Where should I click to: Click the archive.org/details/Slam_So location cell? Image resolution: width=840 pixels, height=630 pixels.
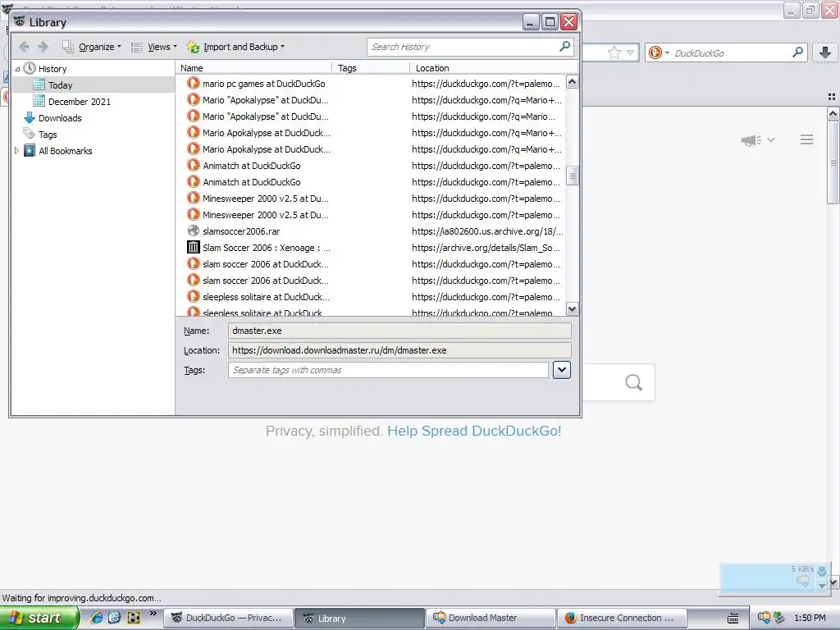tap(486, 248)
